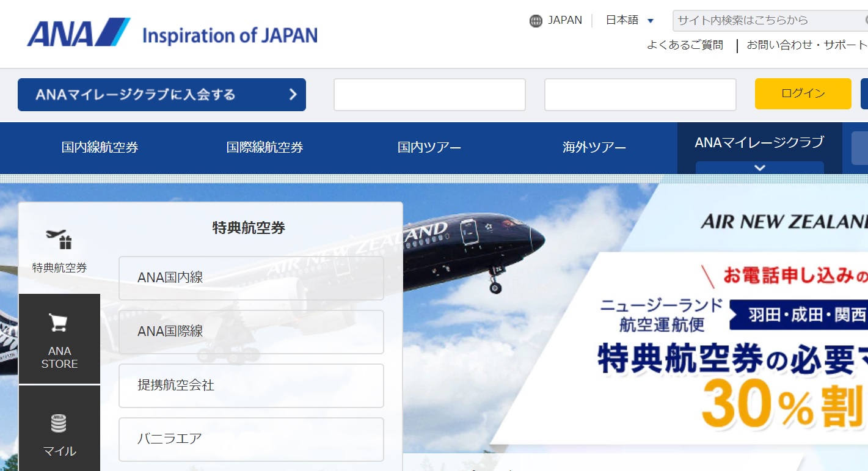The height and width of the screenshot is (471, 868).
Task: Collapse the ANAマイレージクラブ chevron expander
Action: pyautogui.click(x=760, y=167)
